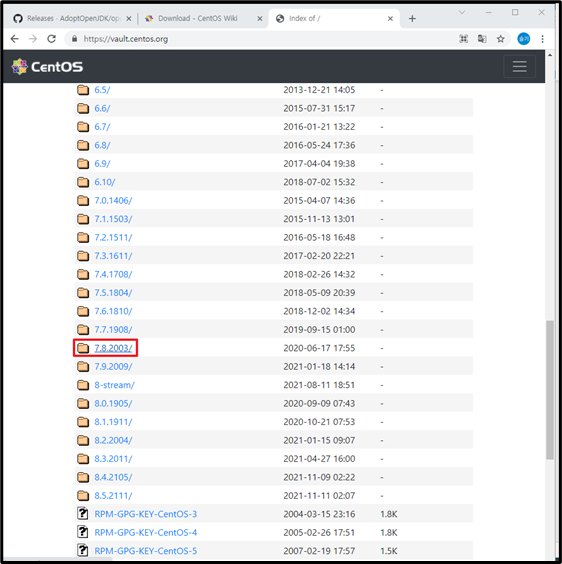Close the AdoptOpenJDK Releases tab
The width and height of the screenshot is (562, 564).
128,18
